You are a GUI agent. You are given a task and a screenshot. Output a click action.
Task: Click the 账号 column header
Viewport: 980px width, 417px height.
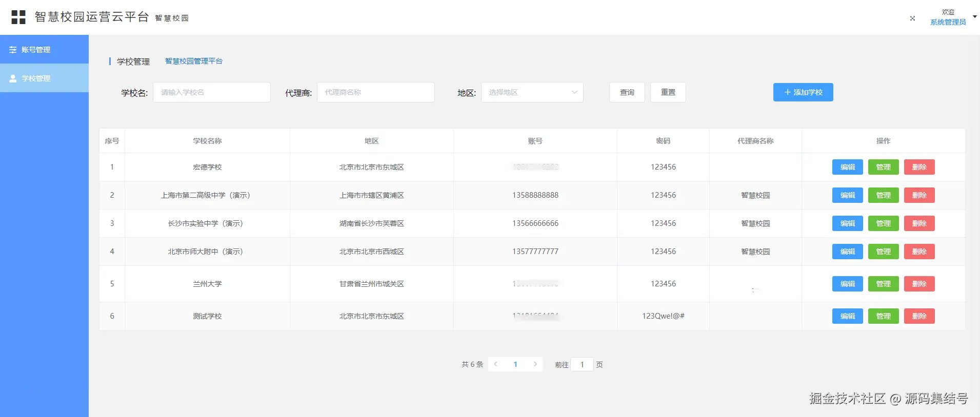[535, 141]
